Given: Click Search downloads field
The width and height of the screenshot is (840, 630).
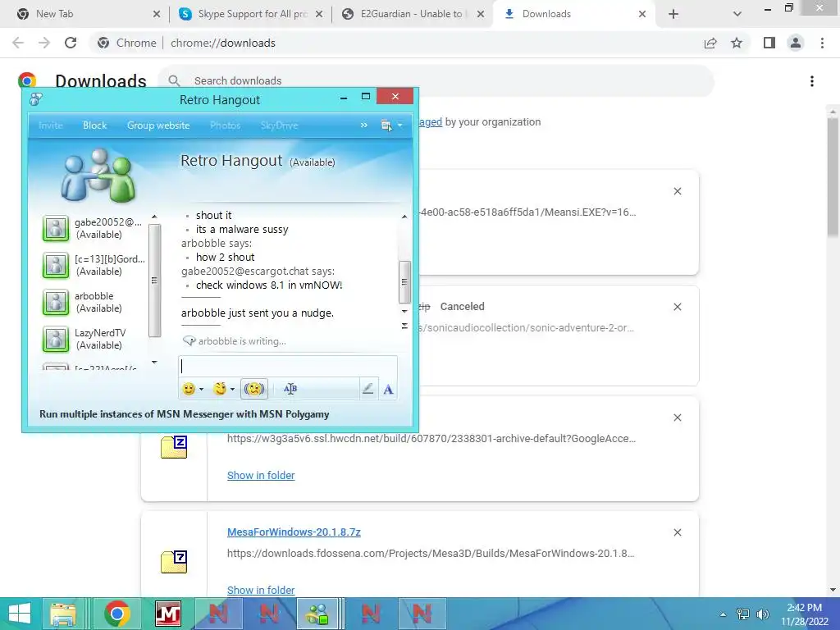Looking at the screenshot, I should 435,81.
